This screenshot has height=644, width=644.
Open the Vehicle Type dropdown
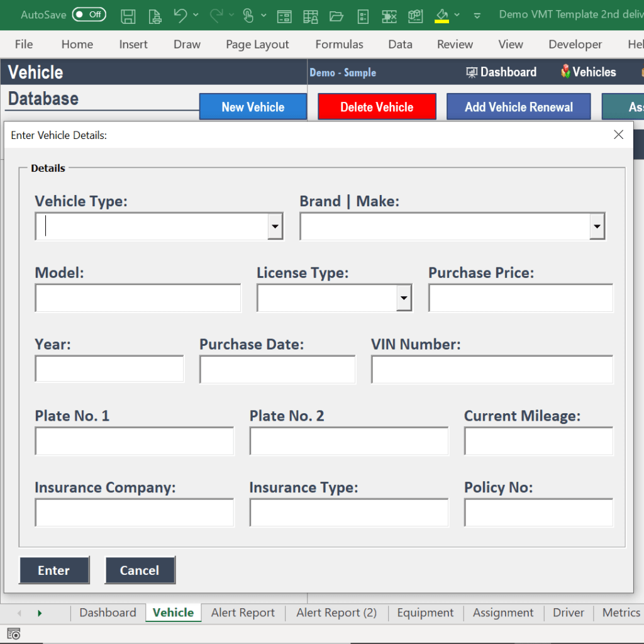tap(275, 226)
